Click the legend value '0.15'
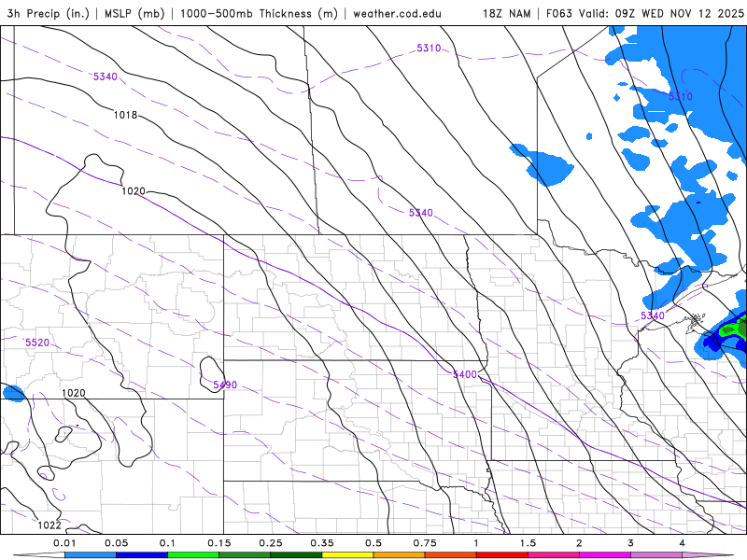 pos(219,543)
